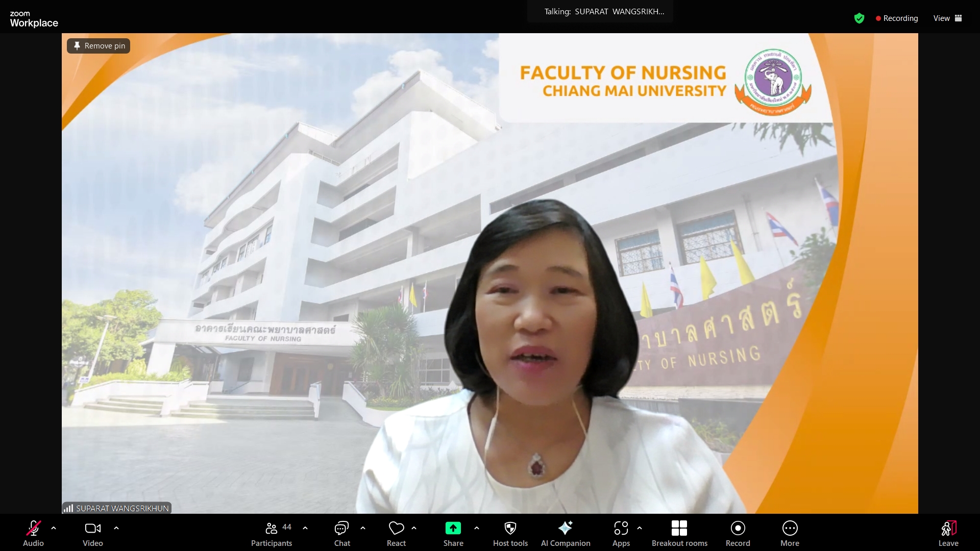This screenshot has height=551, width=980.
Task: Click the SUPARAT WANGSRIKHUN name label
Action: (122, 508)
